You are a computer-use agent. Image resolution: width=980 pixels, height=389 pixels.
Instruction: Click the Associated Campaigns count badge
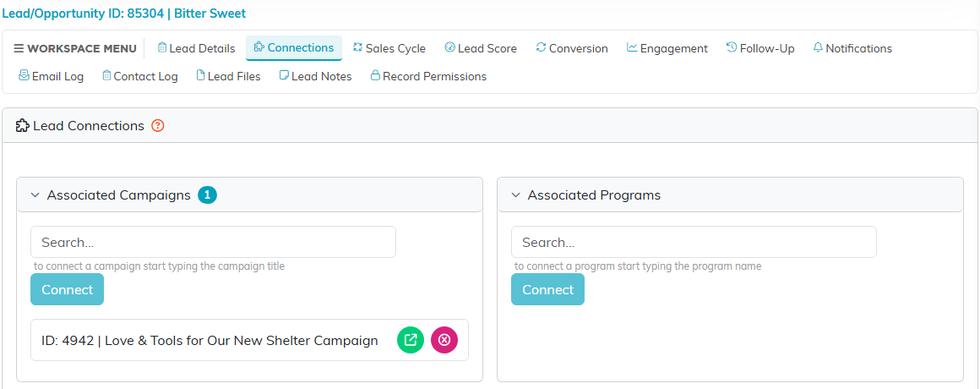point(208,195)
